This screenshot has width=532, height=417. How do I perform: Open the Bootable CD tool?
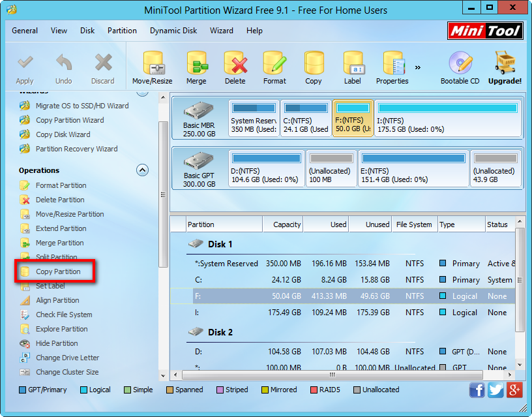coord(460,68)
